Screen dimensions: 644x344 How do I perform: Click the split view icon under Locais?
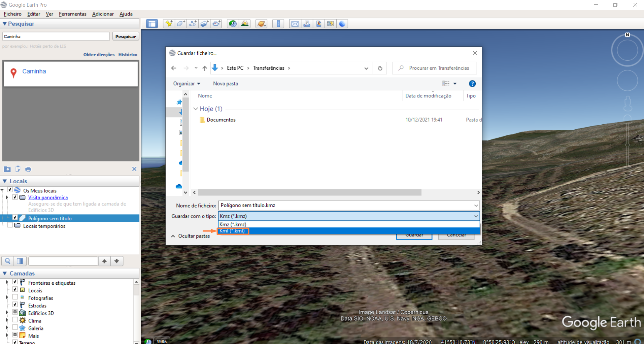[x=20, y=261]
